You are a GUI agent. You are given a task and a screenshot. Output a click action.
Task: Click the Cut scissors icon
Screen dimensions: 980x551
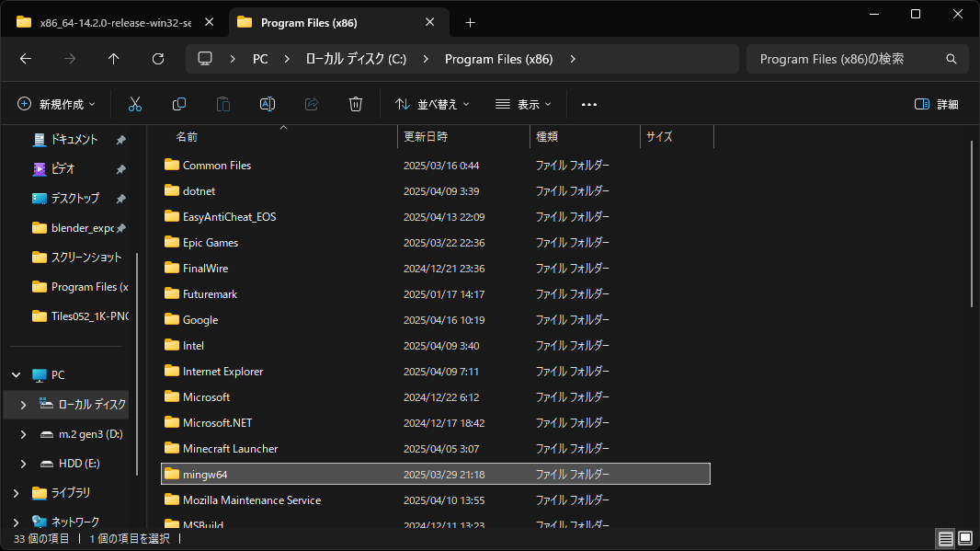coord(135,105)
